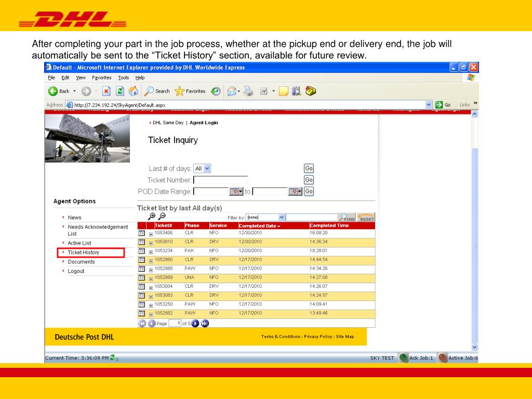Image resolution: width=532 pixels, height=399 pixels.
Task: Expand row for ticket 1052980
Action: 151,261
